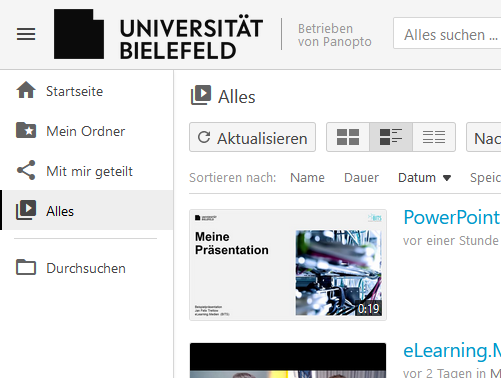Open the partially visible Nac... dropdown button
This screenshot has width=501, height=378.
pyautogui.click(x=483, y=137)
